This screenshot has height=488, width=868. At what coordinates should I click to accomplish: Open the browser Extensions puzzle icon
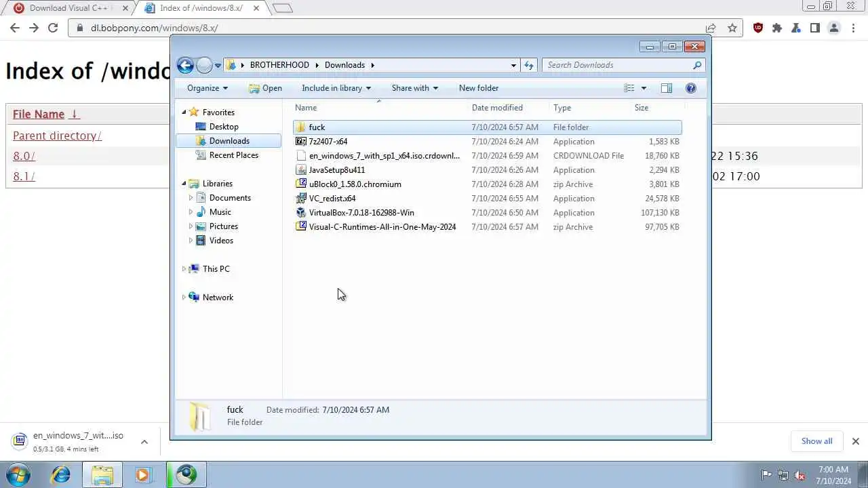point(777,28)
